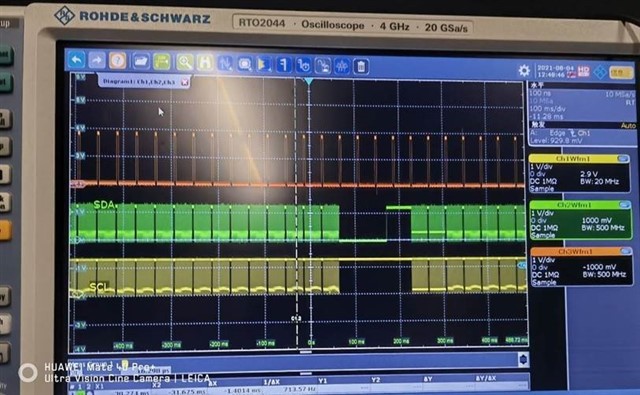
Task: Click the trigger Level: 929.8 mV value
Action: point(556,141)
